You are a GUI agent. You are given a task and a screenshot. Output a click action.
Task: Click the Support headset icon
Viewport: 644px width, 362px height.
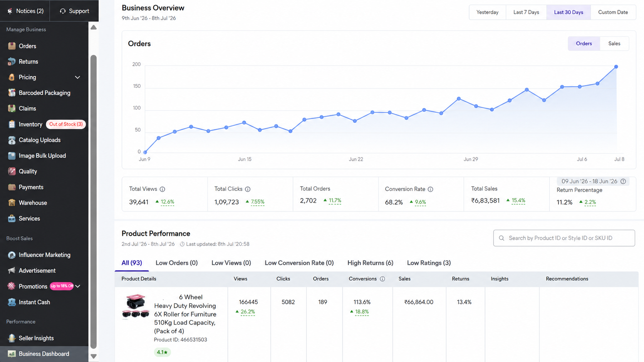click(x=63, y=11)
